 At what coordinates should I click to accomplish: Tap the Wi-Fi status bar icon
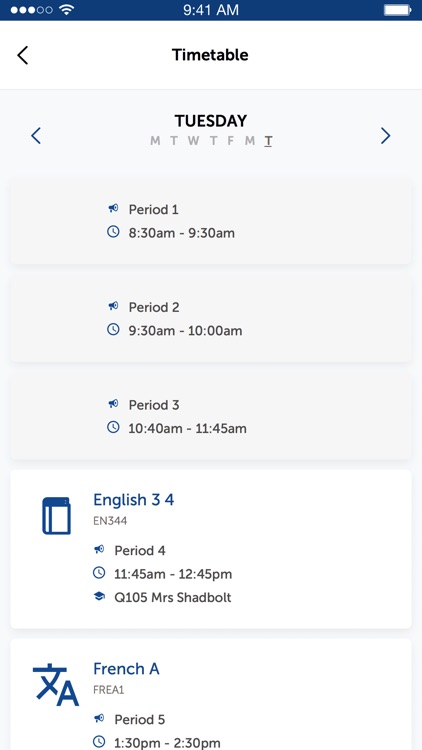(x=67, y=10)
